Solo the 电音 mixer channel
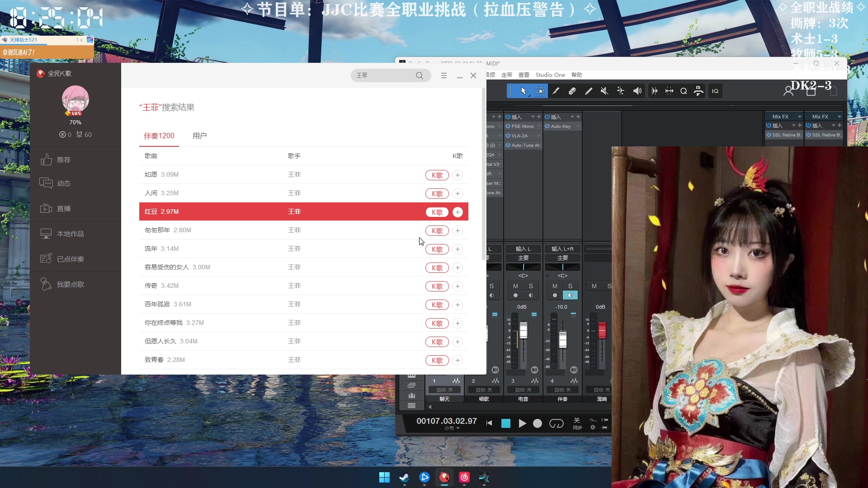The image size is (868, 488). [531, 286]
